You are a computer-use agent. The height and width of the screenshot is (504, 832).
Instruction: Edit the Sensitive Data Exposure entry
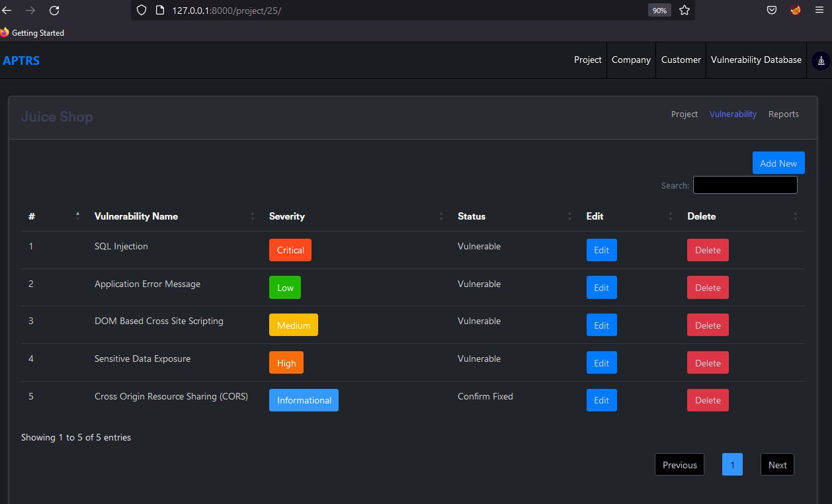pyautogui.click(x=601, y=363)
